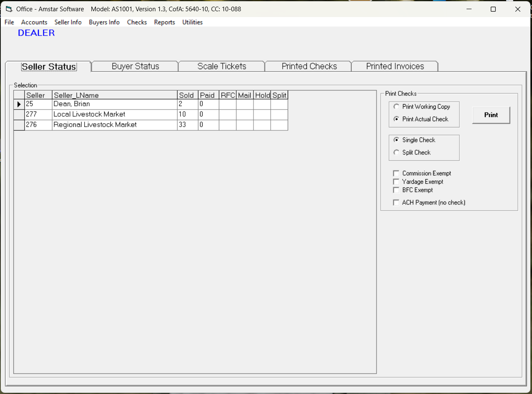Open the Reports menu
The width and height of the screenshot is (532, 394).
pyautogui.click(x=164, y=22)
